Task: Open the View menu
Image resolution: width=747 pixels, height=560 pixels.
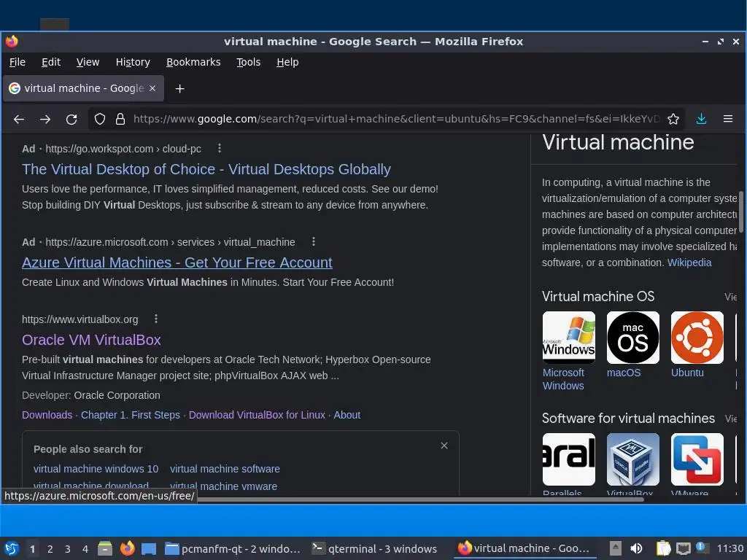Action: pyautogui.click(x=88, y=62)
